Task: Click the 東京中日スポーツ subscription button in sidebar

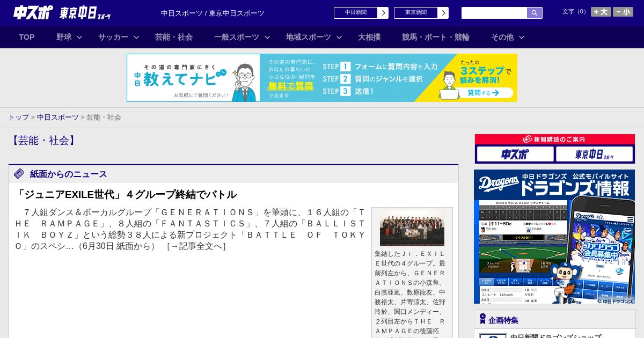Action: tap(595, 154)
